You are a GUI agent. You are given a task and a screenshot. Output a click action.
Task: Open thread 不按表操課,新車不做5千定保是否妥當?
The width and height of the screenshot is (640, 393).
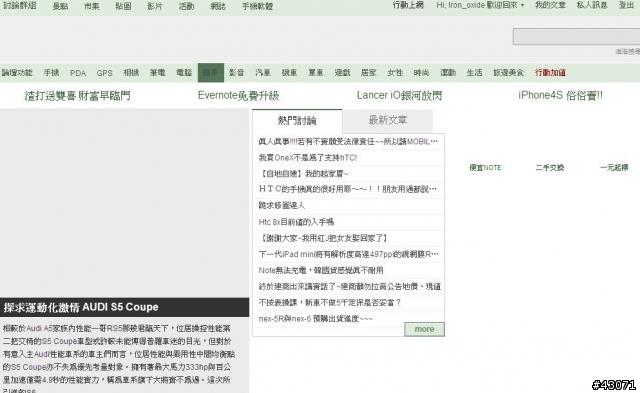click(330, 302)
